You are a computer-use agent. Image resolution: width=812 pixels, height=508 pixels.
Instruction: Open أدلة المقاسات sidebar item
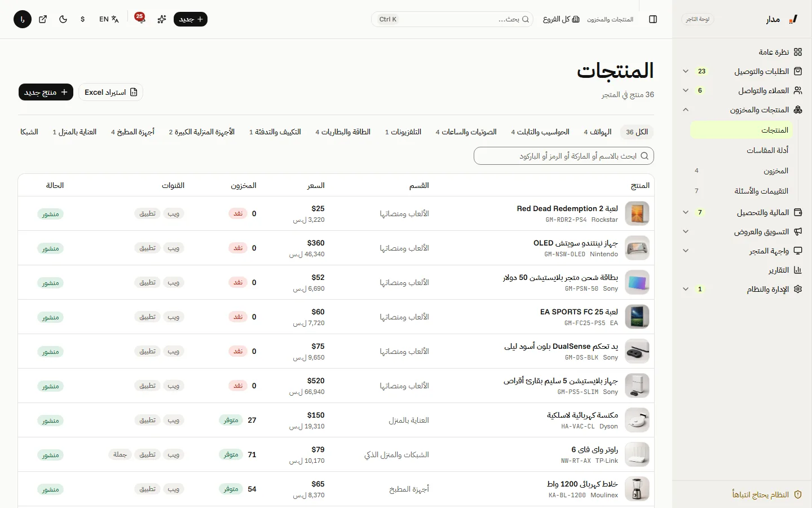point(742,150)
